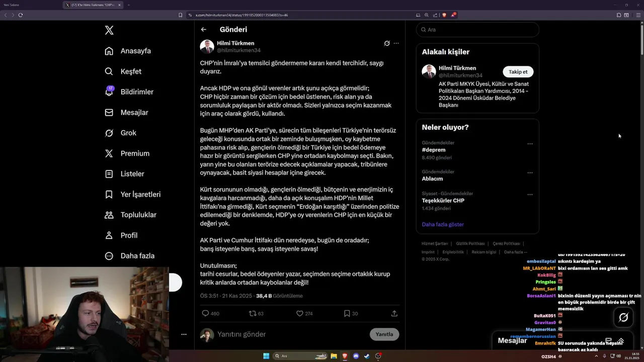Click the X logo in sidebar
The image size is (644, 362).
[109, 30]
